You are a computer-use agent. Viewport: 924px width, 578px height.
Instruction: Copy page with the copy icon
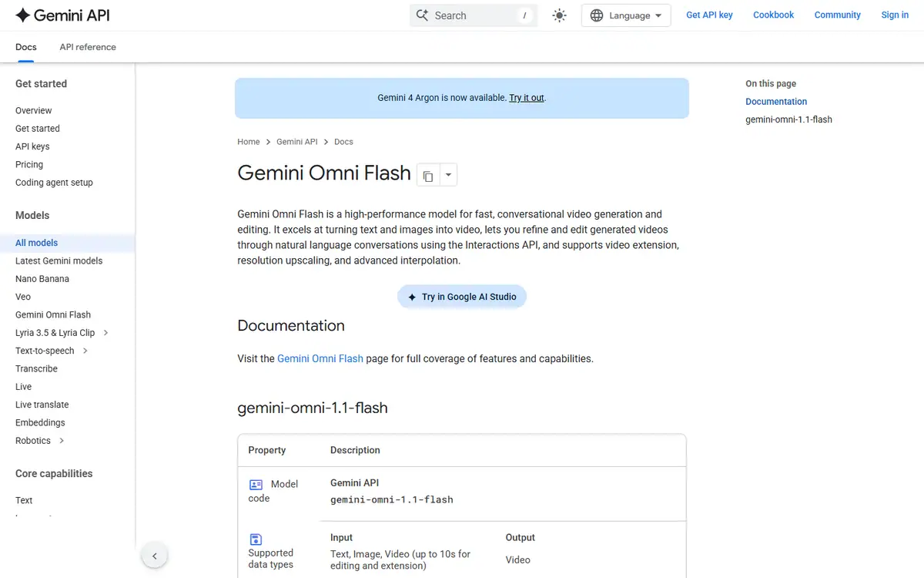428,176
